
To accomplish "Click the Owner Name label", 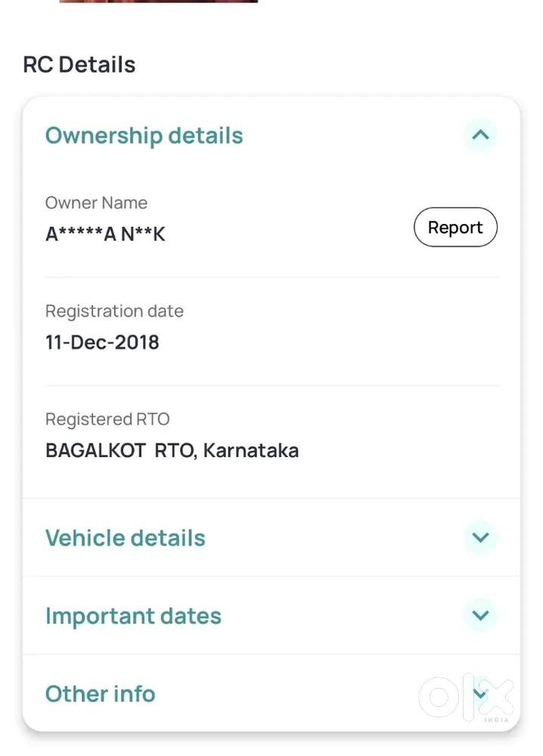I will tap(96, 203).
